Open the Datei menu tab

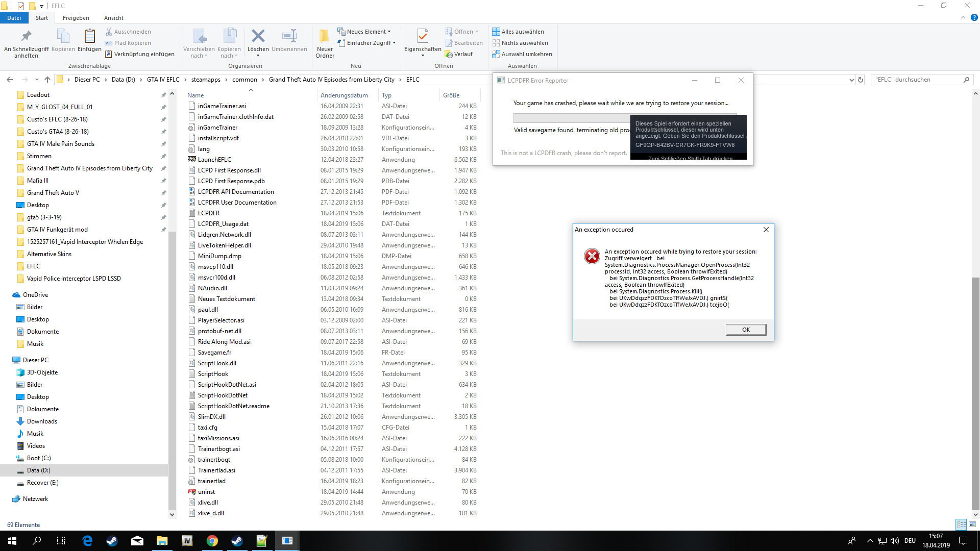pos(14,18)
